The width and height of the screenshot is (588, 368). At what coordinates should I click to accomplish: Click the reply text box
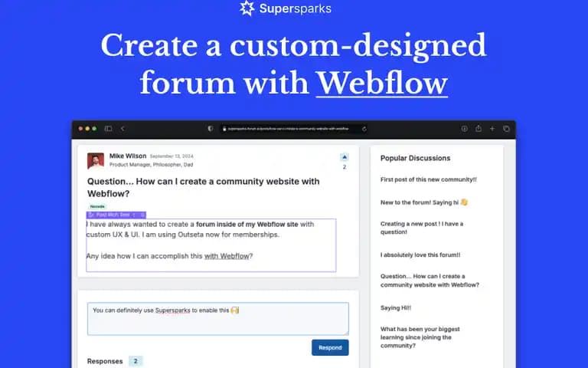tap(218, 319)
